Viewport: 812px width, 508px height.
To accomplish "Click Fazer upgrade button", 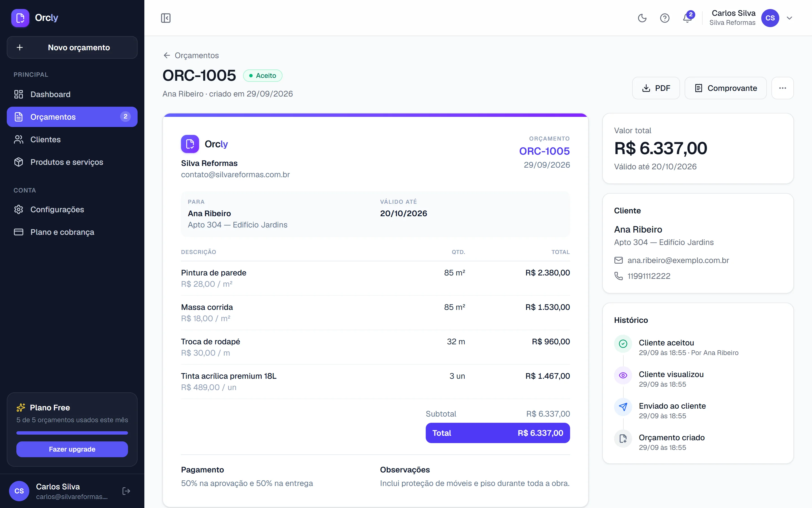I will [72, 449].
